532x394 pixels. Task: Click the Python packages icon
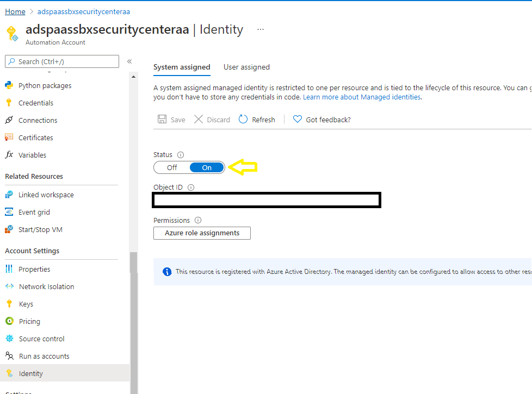coord(9,85)
